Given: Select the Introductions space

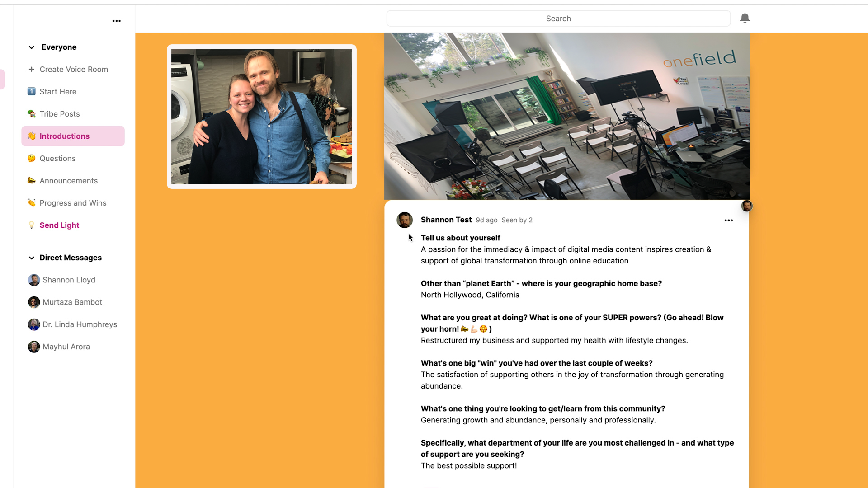Looking at the screenshot, I should tap(73, 136).
